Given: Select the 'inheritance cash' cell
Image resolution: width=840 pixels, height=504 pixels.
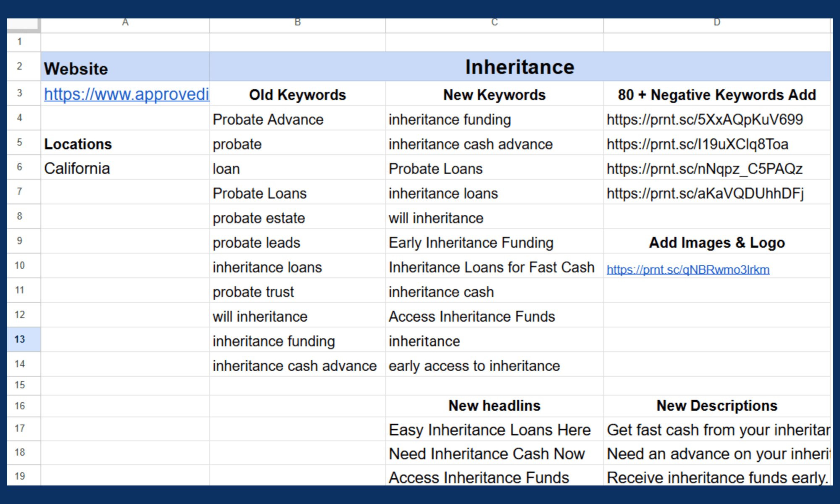Looking at the screenshot, I should [x=494, y=291].
